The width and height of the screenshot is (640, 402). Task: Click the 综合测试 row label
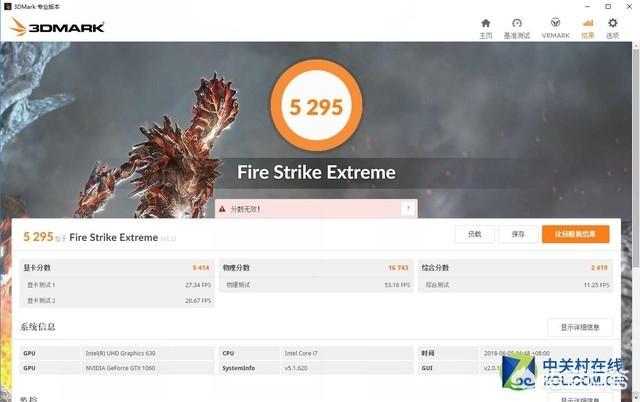click(437, 285)
